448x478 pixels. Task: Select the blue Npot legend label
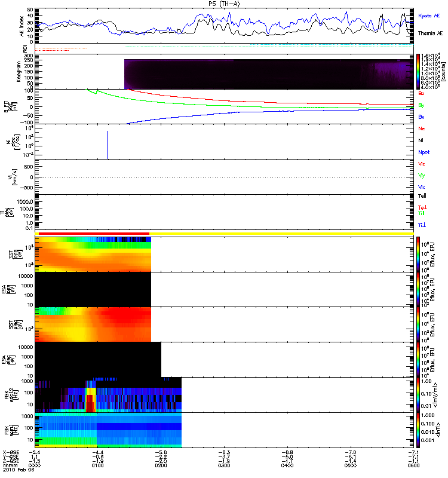coord(424,152)
